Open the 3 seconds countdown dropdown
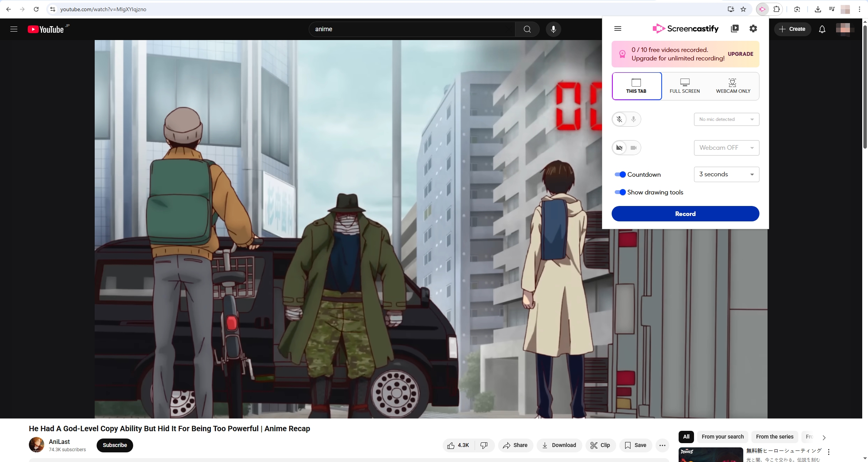868x462 pixels. [x=726, y=174]
